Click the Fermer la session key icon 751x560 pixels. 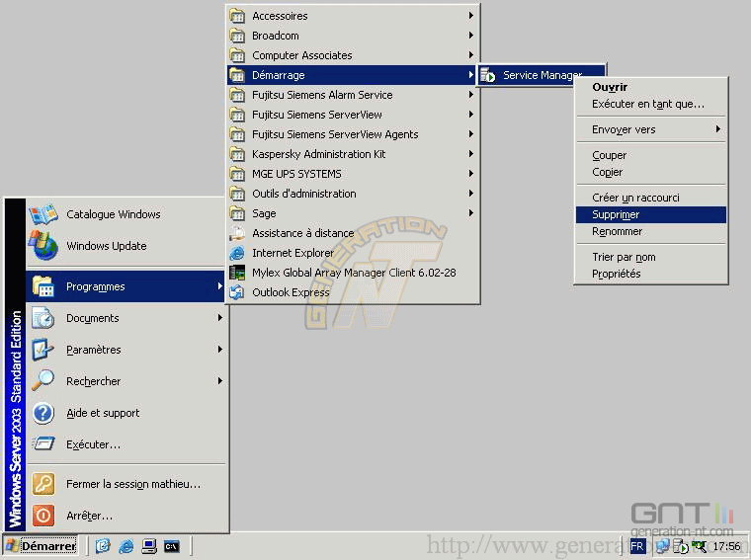tap(43, 484)
